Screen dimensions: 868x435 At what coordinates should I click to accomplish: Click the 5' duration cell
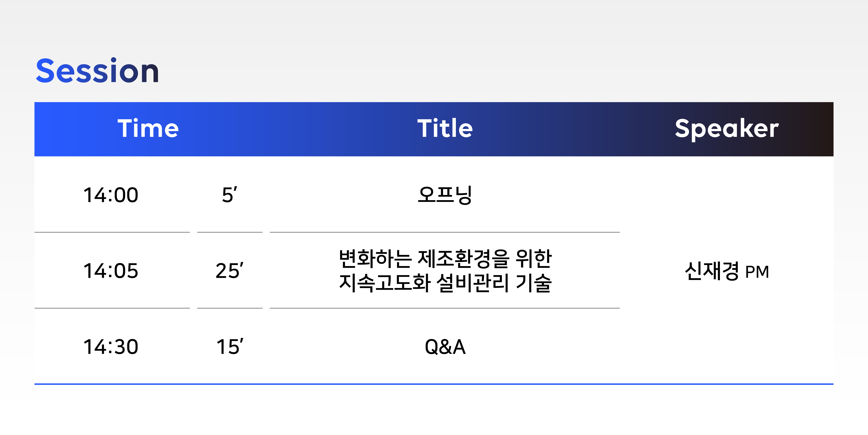click(x=229, y=195)
